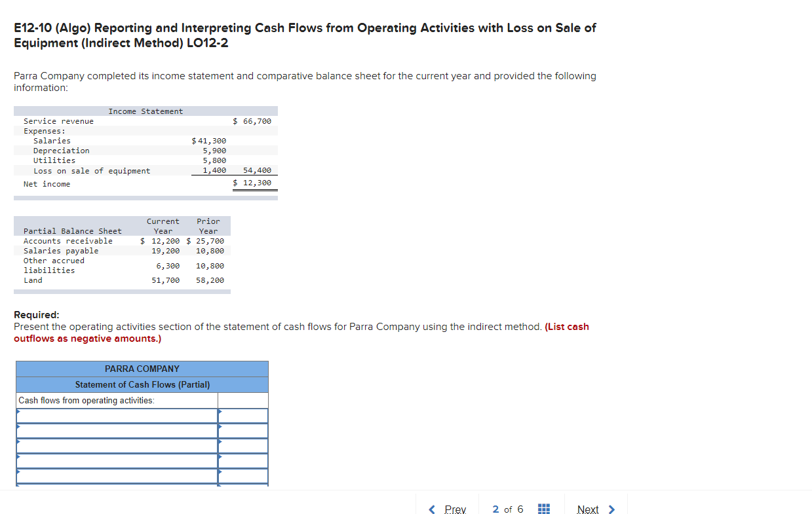Click the PARRA COMPANY header bar
The height and width of the screenshot is (514, 812).
(142, 369)
